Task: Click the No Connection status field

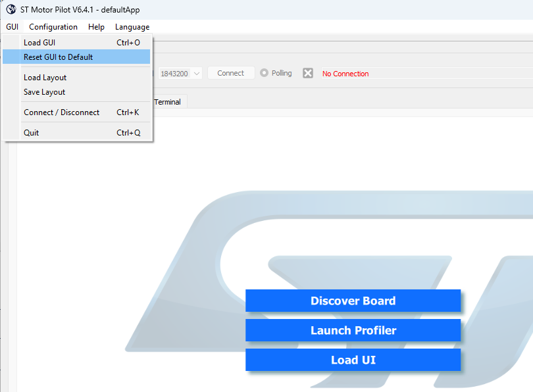Action: point(427,74)
